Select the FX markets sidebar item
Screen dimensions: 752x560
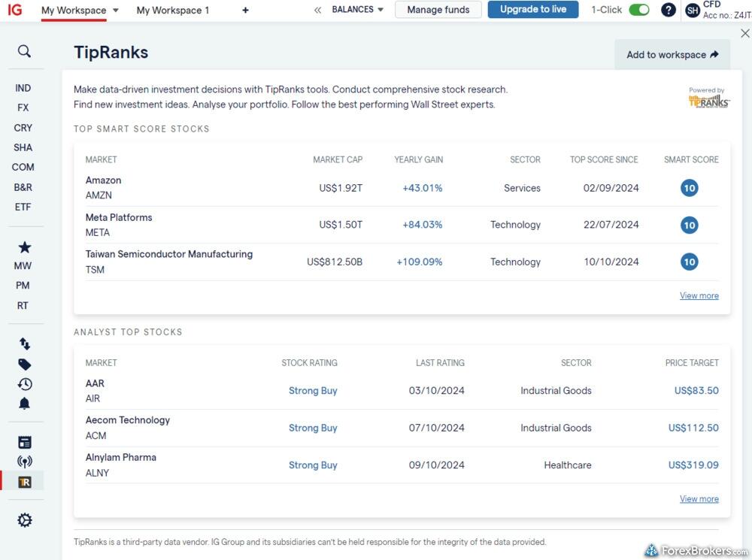pos(23,107)
